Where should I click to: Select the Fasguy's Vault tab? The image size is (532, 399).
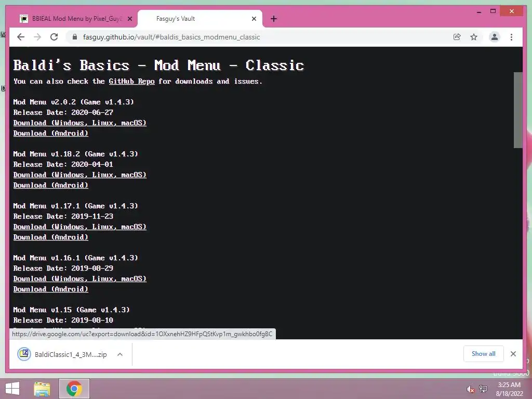point(200,19)
